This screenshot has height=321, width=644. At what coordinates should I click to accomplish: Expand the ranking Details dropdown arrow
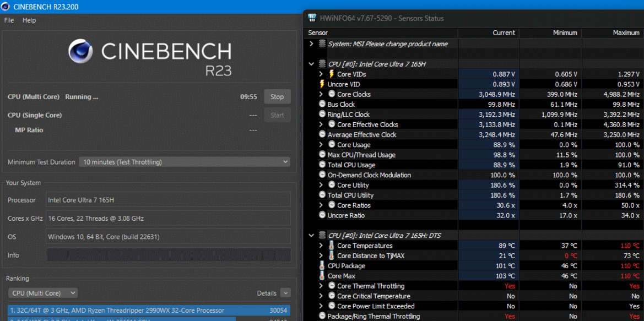285,293
